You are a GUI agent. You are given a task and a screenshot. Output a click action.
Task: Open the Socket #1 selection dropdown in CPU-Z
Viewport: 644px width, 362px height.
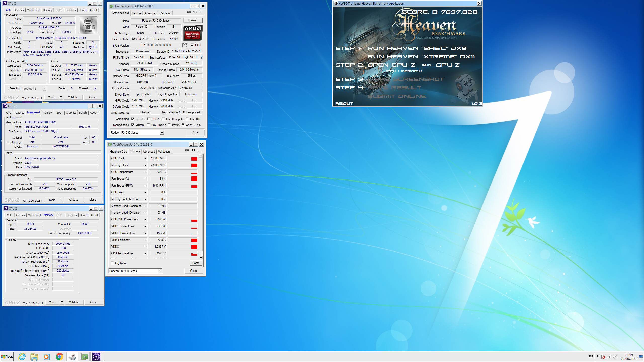pyautogui.click(x=44, y=88)
